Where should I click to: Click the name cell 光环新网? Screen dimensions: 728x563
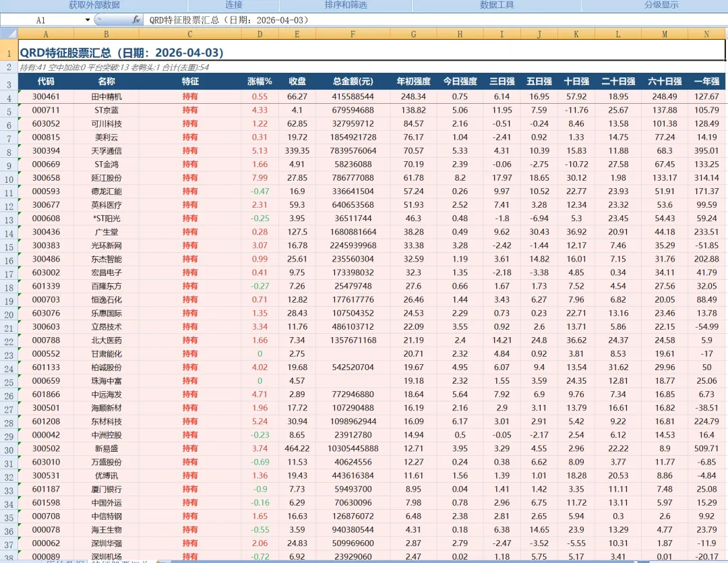click(x=107, y=245)
